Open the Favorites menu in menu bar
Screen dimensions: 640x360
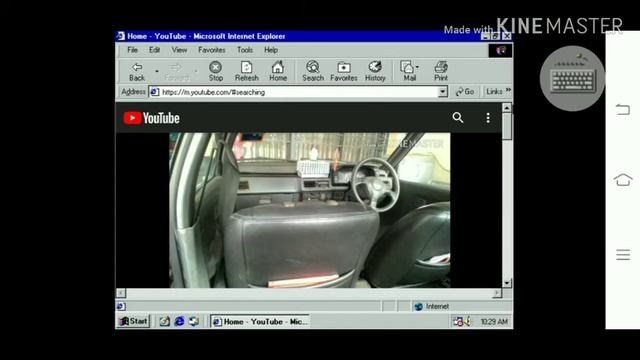pyautogui.click(x=211, y=50)
